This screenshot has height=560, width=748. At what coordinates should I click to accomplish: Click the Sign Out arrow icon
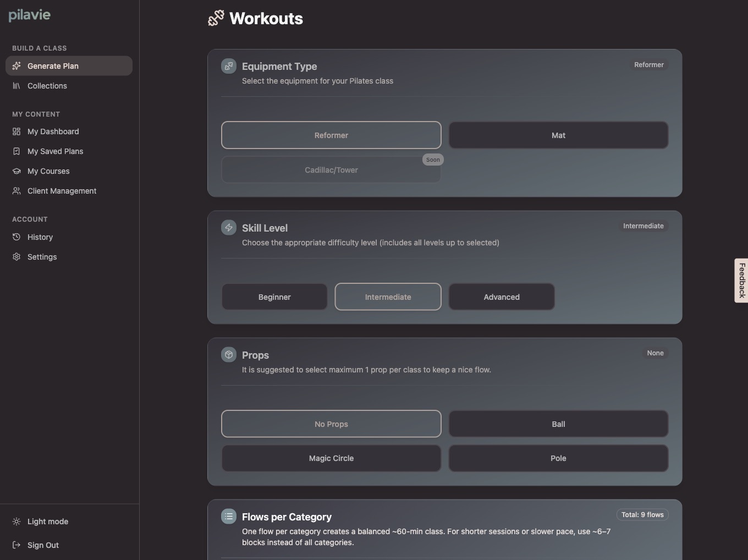(16, 545)
